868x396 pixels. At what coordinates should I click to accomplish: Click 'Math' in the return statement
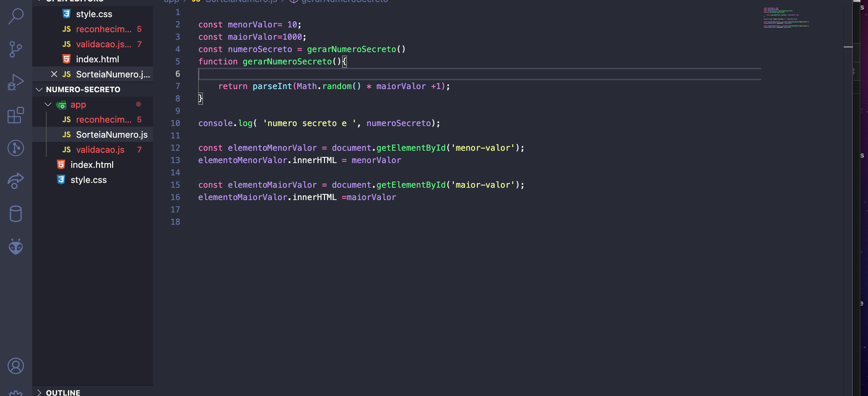[307, 86]
